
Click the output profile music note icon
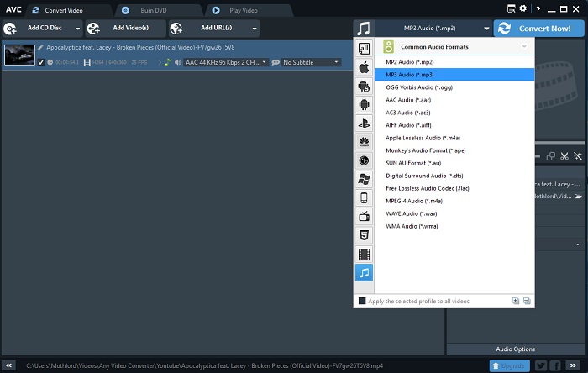(x=364, y=29)
